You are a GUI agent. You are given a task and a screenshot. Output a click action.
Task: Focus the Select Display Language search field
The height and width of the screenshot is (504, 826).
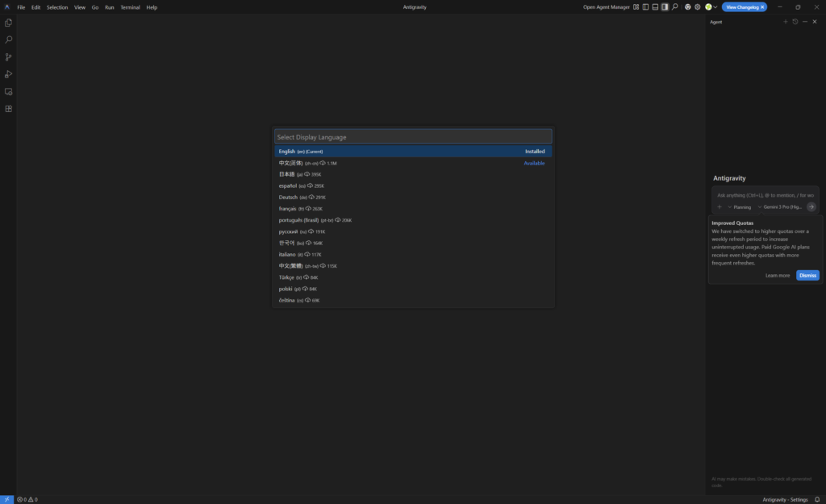[413, 137]
